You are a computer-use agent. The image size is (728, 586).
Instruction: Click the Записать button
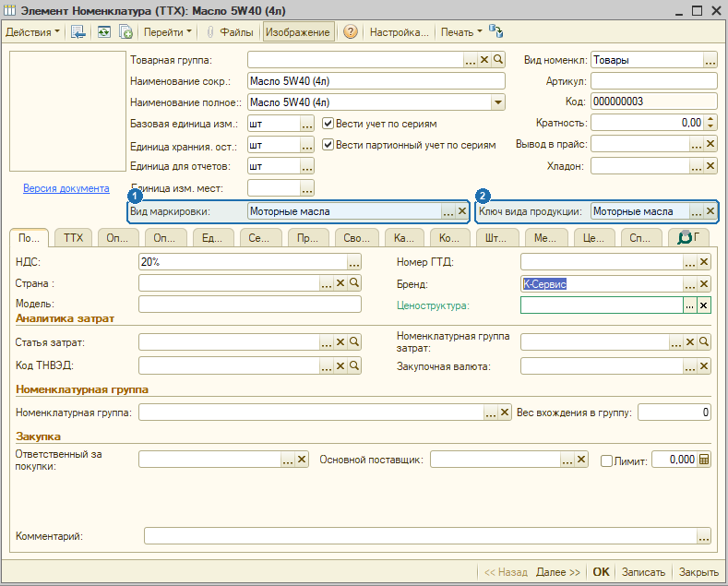[x=643, y=571]
